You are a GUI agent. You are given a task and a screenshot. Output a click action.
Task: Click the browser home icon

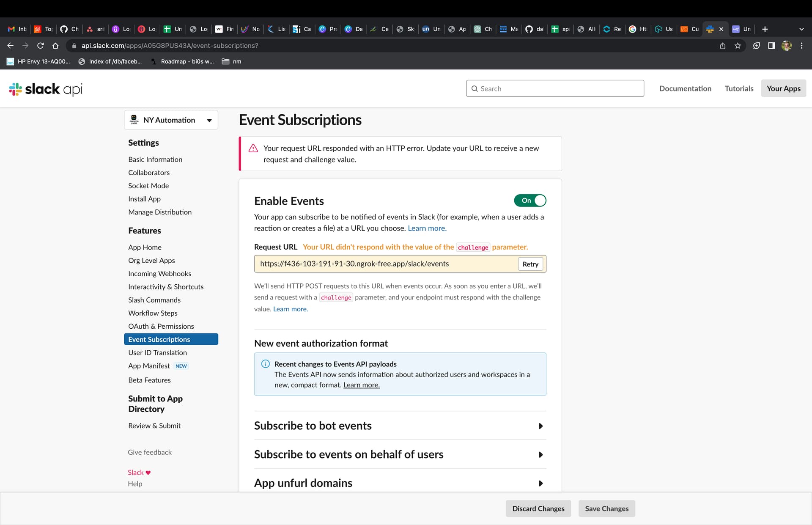(55, 46)
